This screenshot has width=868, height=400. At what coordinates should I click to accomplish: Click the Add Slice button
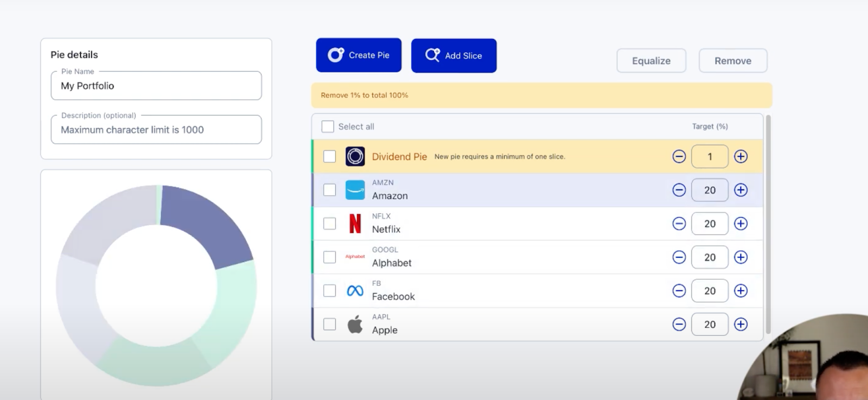coord(454,55)
